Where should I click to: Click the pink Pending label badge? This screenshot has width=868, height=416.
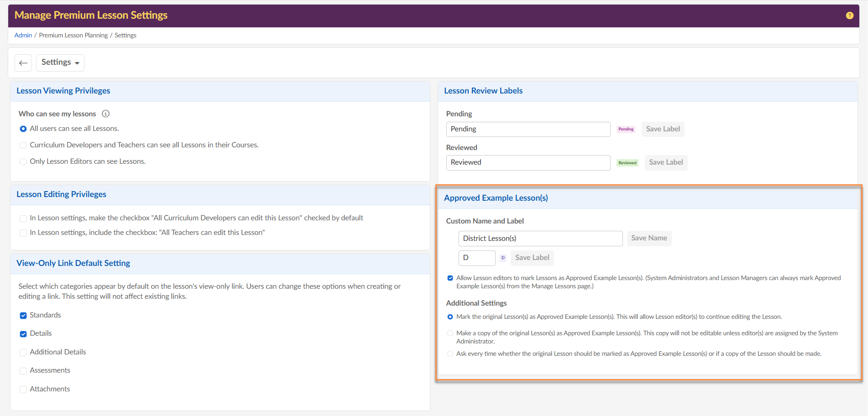click(x=626, y=129)
